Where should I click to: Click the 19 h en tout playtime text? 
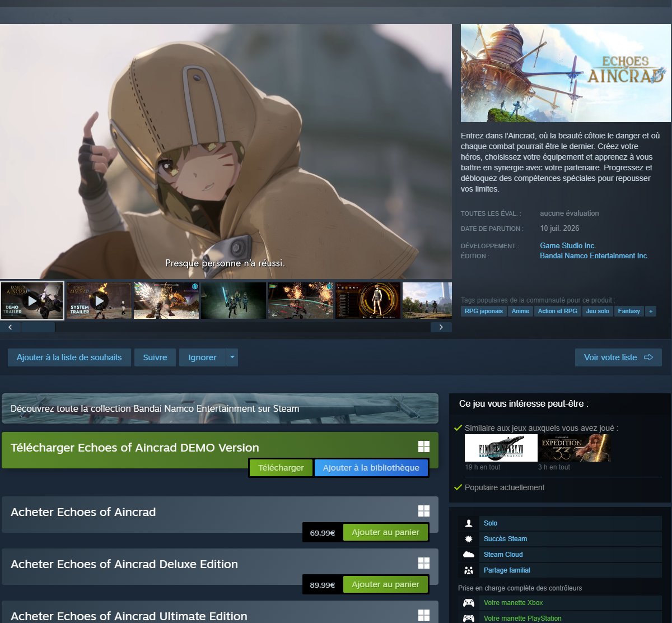pyautogui.click(x=483, y=467)
